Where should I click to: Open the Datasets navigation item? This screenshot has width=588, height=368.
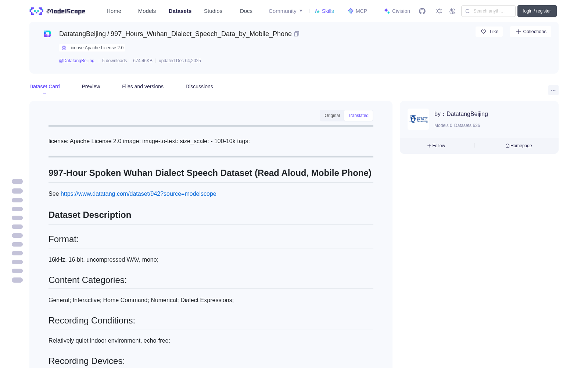(x=180, y=11)
